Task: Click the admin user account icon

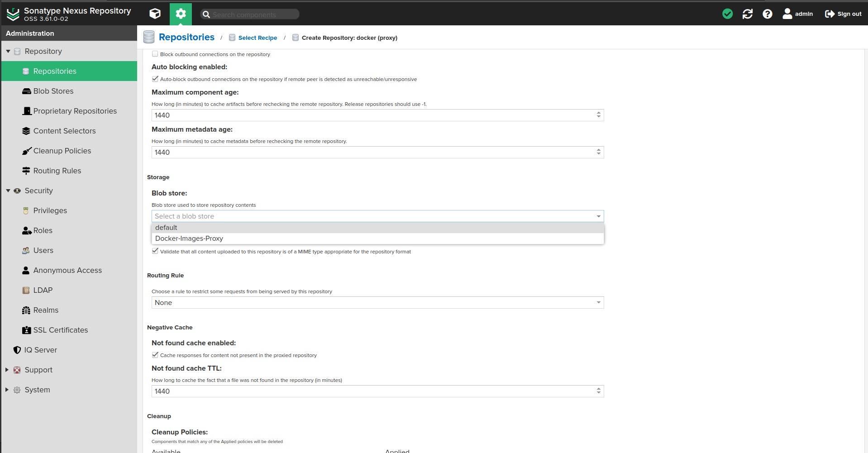Action: (787, 14)
